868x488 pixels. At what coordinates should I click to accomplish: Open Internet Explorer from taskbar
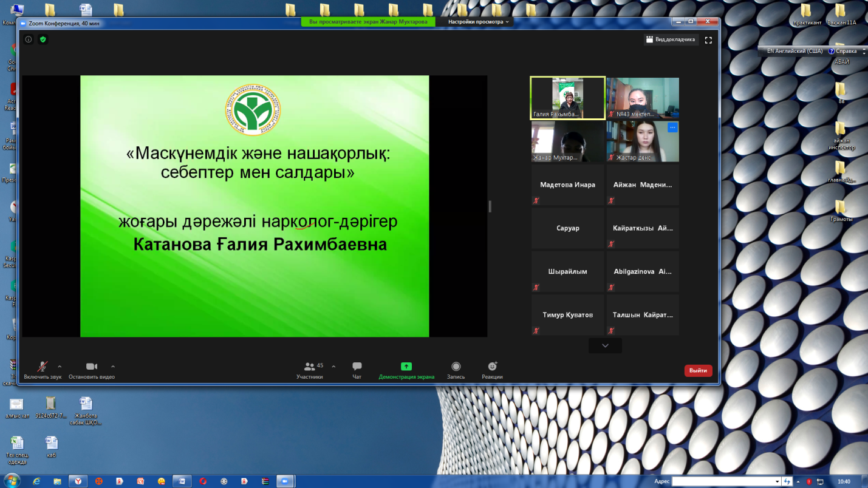(36, 481)
